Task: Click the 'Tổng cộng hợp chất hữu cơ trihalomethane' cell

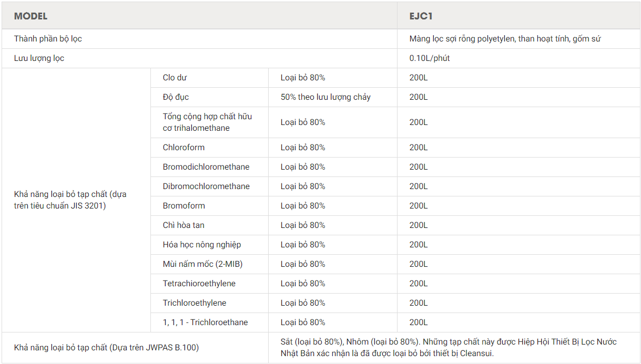Action: pyautogui.click(x=207, y=122)
